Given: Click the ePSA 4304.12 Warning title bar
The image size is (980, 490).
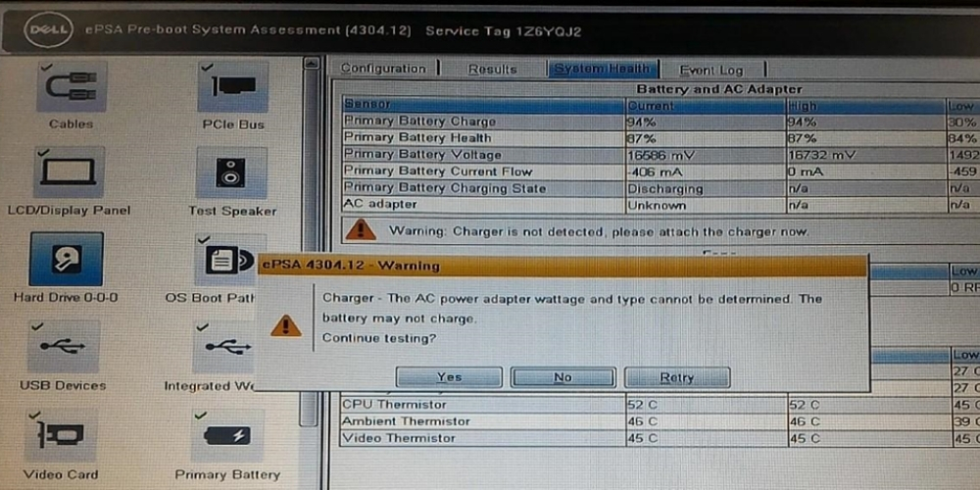Looking at the screenshot, I should coord(563,266).
